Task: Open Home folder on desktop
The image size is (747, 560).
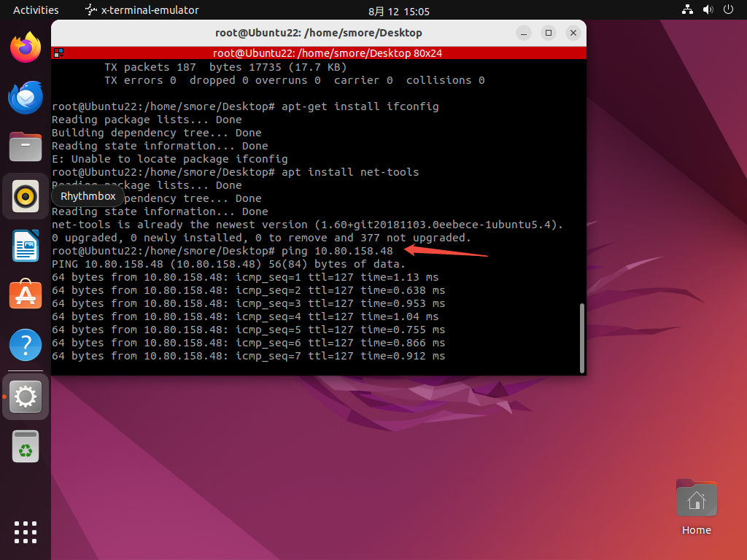Action: (696, 507)
